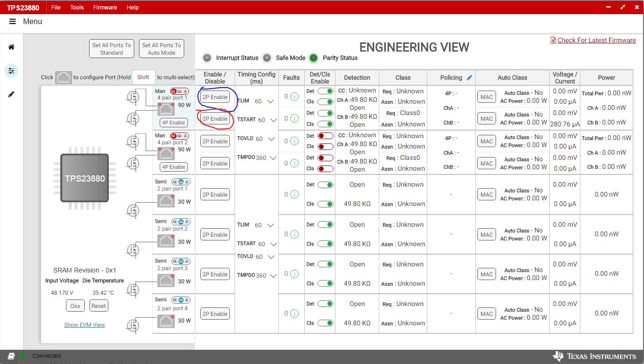Show fault info for 2 pair port 4
The image size is (644, 364).
pos(294,314)
